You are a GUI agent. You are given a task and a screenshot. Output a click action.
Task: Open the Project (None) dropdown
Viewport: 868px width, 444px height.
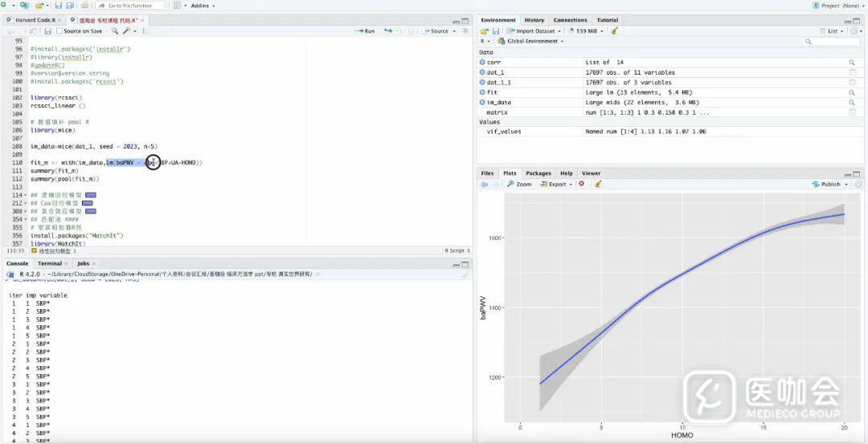point(839,6)
